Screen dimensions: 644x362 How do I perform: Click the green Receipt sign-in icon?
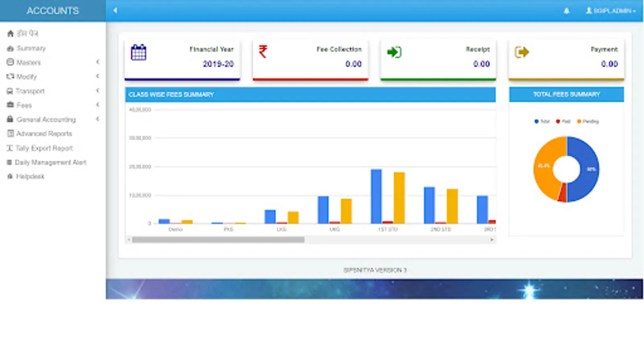point(394,52)
